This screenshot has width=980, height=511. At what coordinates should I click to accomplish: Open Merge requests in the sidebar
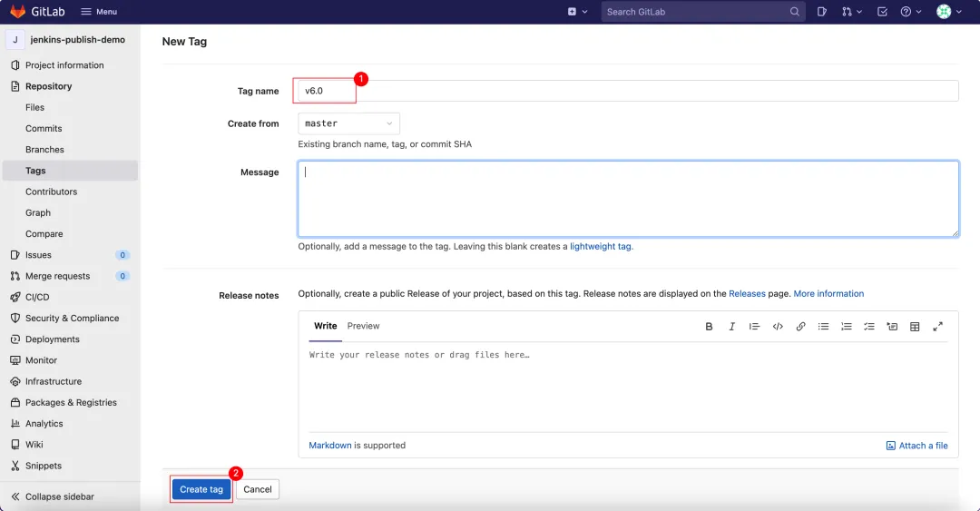tap(57, 276)
